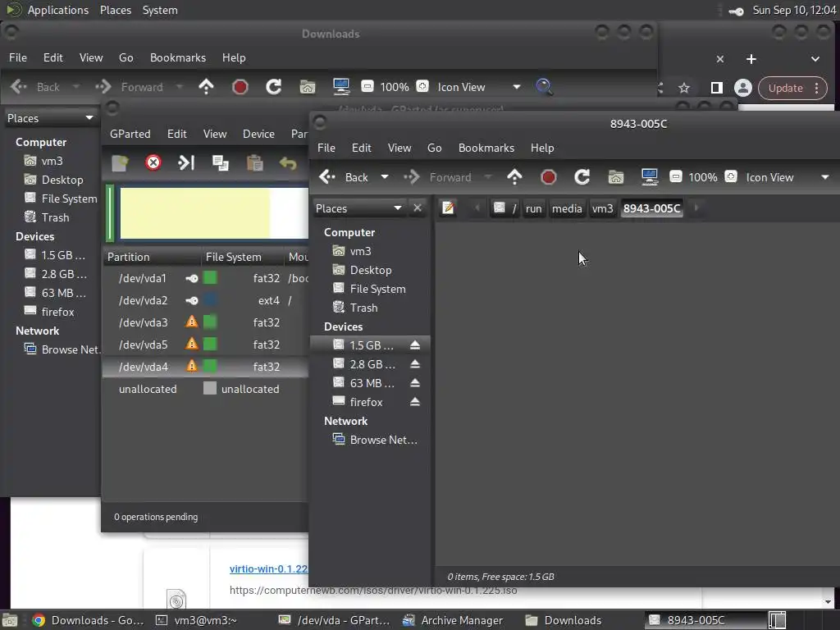Eject the 2.8 GB device
Viewport: 840px width, 630px height.
coord(414,363)
